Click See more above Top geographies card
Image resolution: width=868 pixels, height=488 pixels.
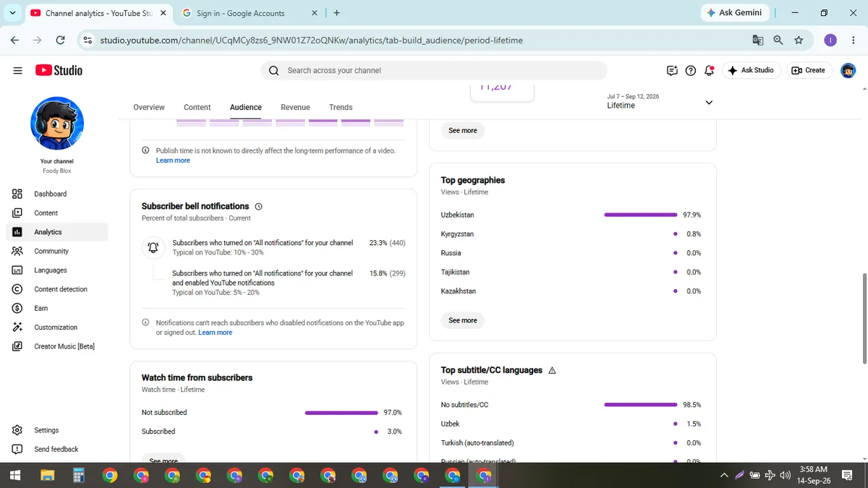pyautogui.click(x=463, y=131)
